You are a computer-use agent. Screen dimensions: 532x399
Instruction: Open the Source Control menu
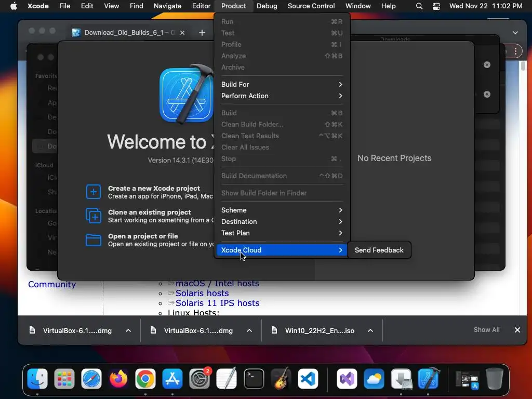[311, 6]
